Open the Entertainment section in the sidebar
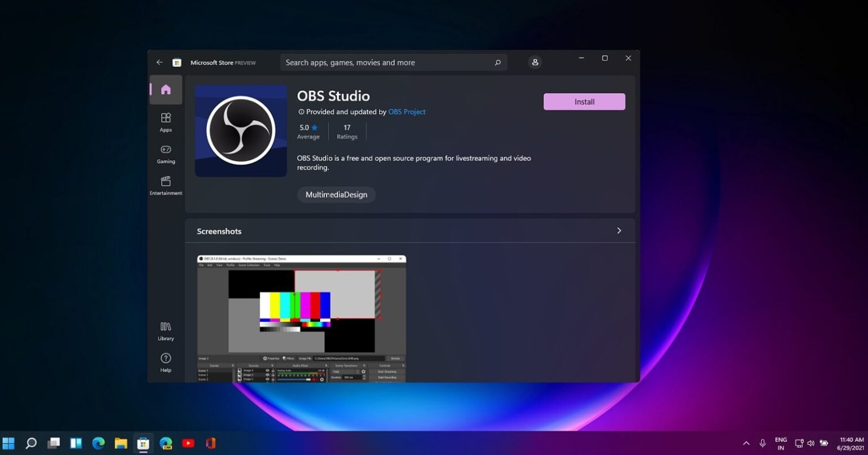The height and width of the screenshot is (455, 868). [x=166, y=185]
